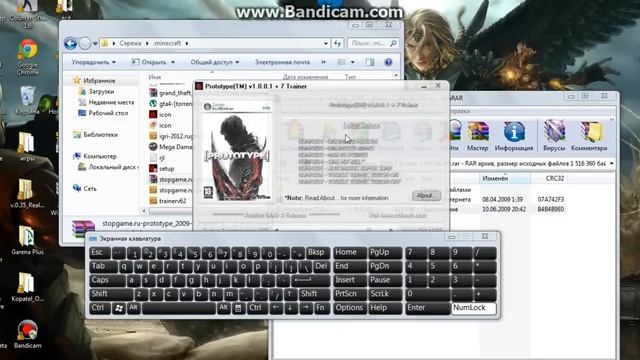Click the file list scroll-up arrow
This screenshot has height=360, width=640.
click(x=396, y=76)
